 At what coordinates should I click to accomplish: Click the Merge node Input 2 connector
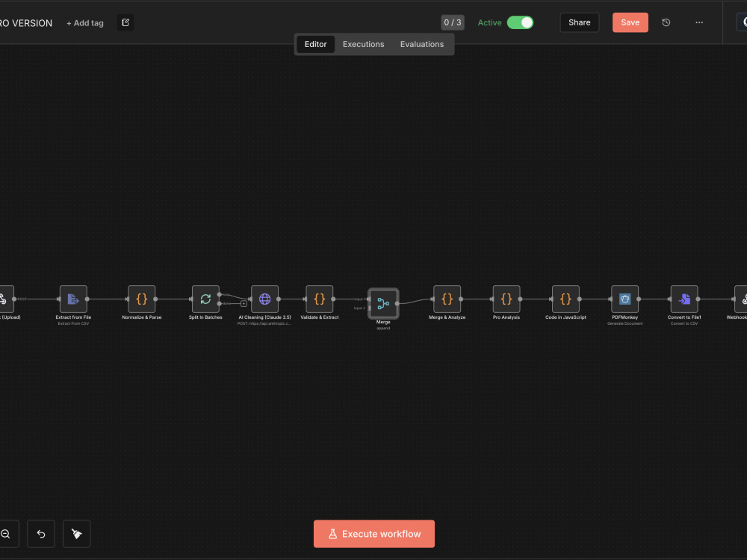coord(370,308)
